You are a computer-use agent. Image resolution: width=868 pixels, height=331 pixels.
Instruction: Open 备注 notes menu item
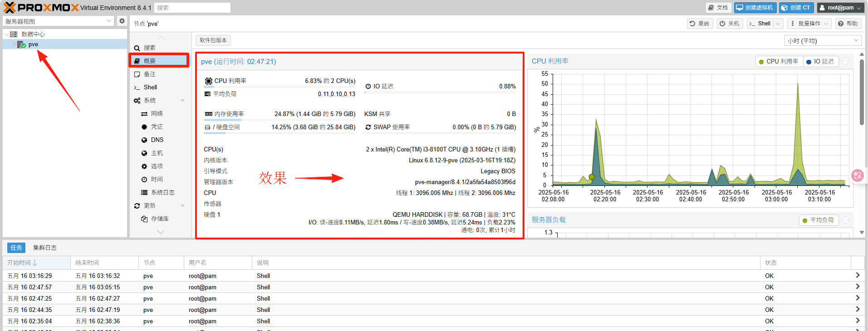pyautogui.click(x=160, y=74)
